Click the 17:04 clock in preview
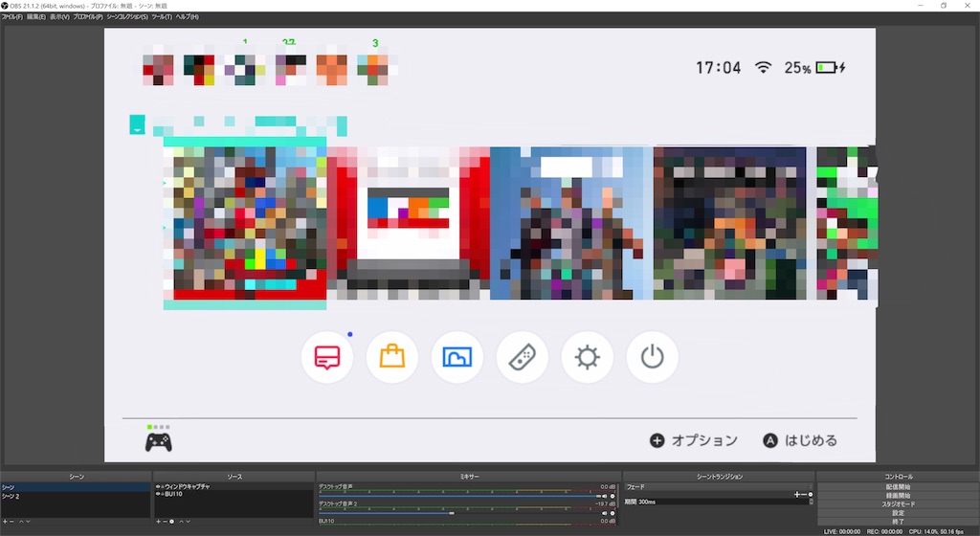The width and height of the screenshot is (980, 536). 719,67
